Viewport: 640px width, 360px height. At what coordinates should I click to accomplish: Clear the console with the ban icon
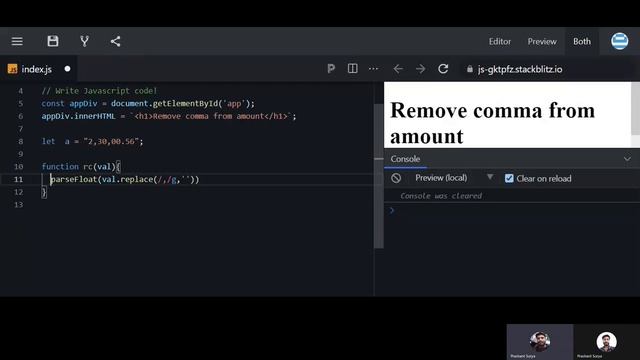click(x=396, y=178)
